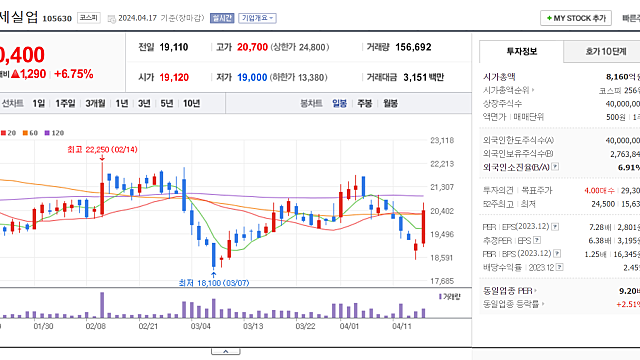Select the 10년 line chart period
The height and width of the screenshot is (360, 640).
pyautogui.click(x=191, y=104)
